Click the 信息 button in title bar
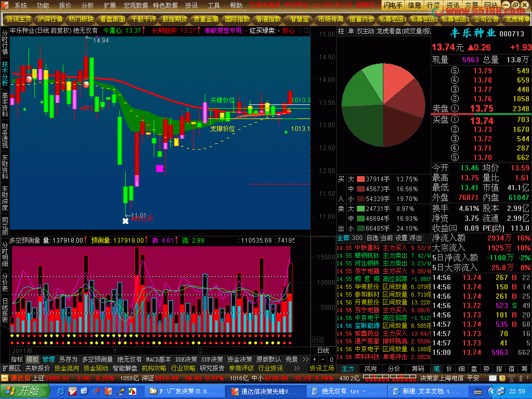This screenshot has height=399, width=532. point(414,5)
